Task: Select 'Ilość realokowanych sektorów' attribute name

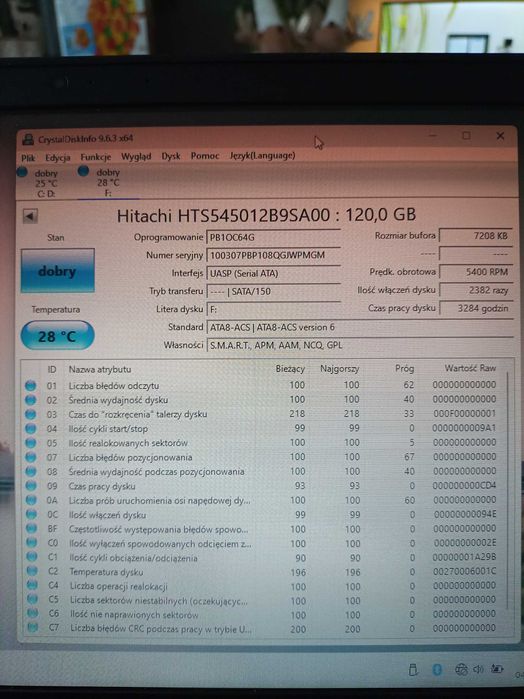Action: click(x=128, y=443)
